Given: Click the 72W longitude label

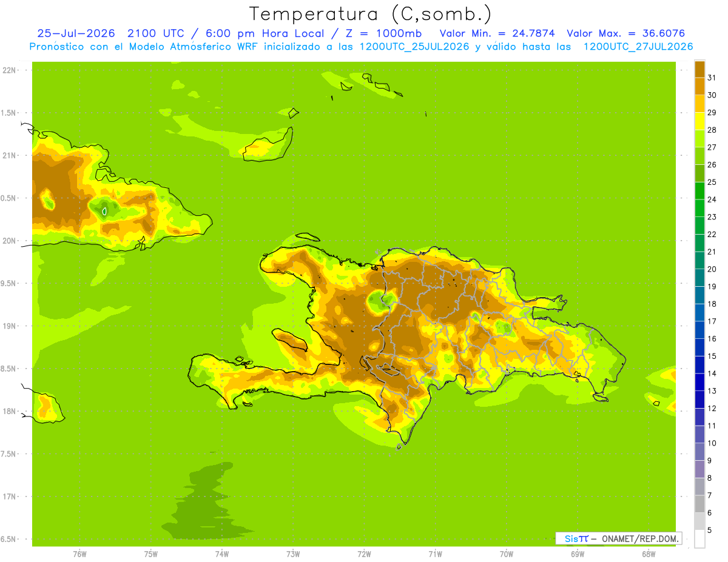Looking at the screenshot, I should [x=364, y=554].
